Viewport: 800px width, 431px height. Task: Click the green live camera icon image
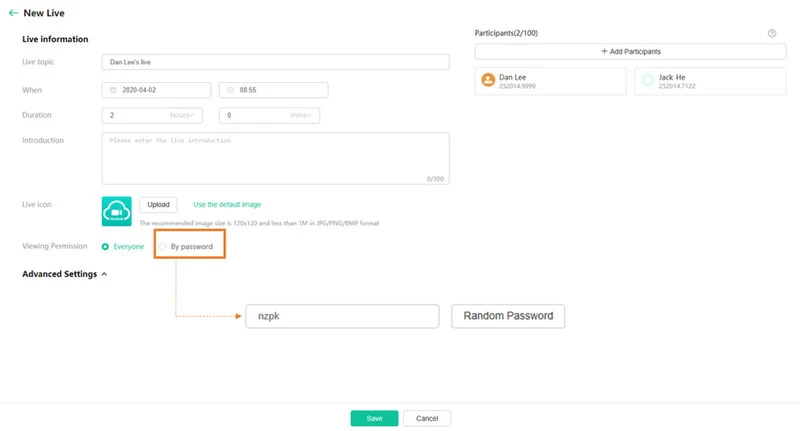tap(117, 210)
